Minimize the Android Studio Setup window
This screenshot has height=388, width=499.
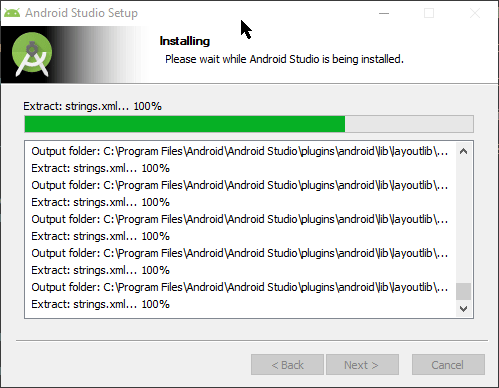coord(384,13)
